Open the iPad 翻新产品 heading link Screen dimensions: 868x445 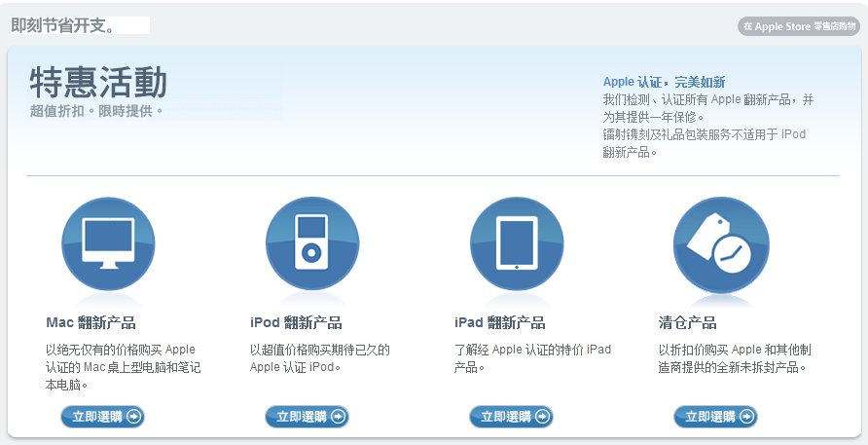[x=499, y=322]
